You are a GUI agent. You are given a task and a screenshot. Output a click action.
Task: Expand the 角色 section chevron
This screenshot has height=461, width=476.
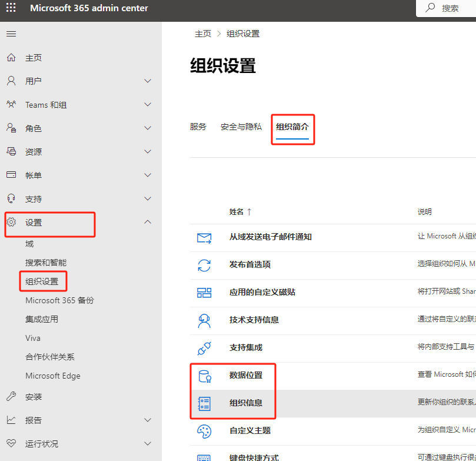click(148, 128)
